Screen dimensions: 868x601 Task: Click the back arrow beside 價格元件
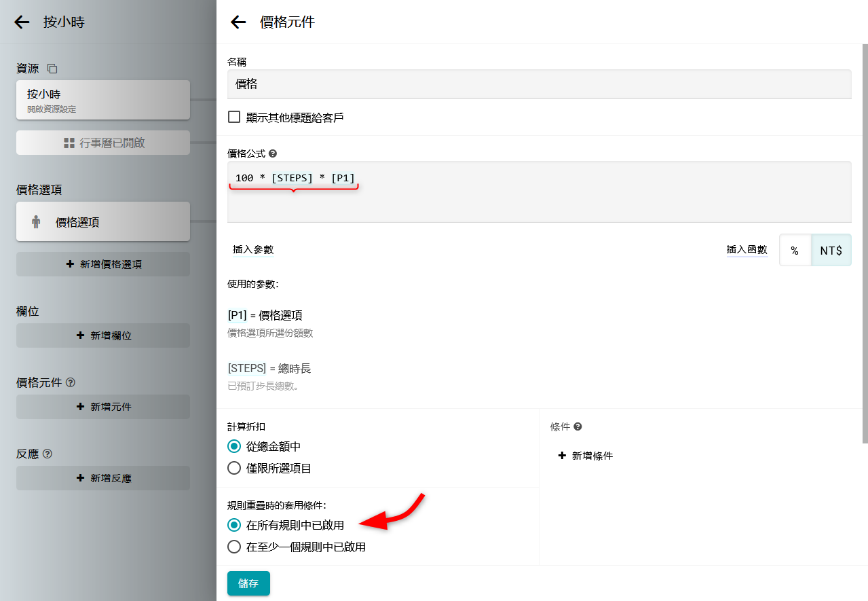pyautogui.click(x=238, y=22)
